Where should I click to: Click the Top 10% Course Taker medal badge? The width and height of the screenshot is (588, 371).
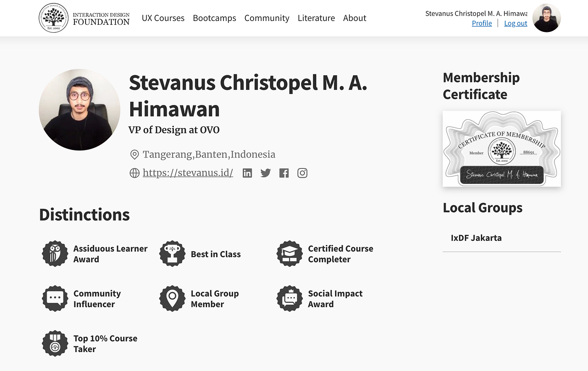[55, 343]
